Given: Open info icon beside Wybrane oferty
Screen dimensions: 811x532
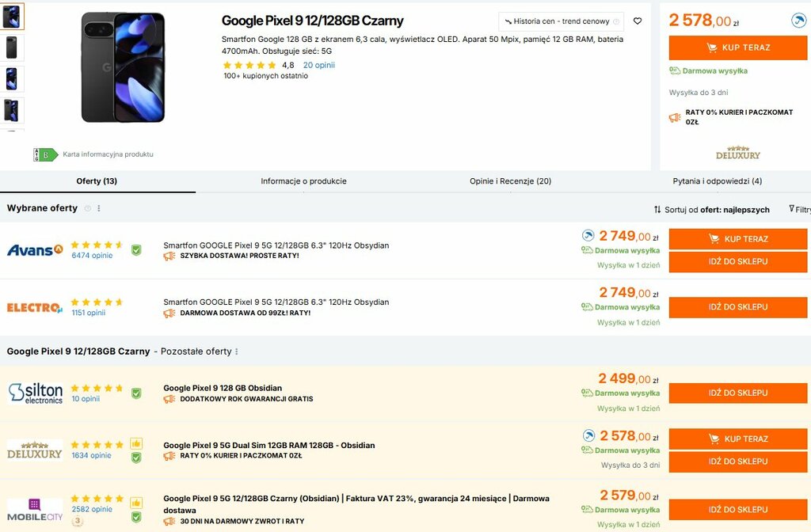Looking at the screenshot, I should pyautogui.click(x=88, y=208).
